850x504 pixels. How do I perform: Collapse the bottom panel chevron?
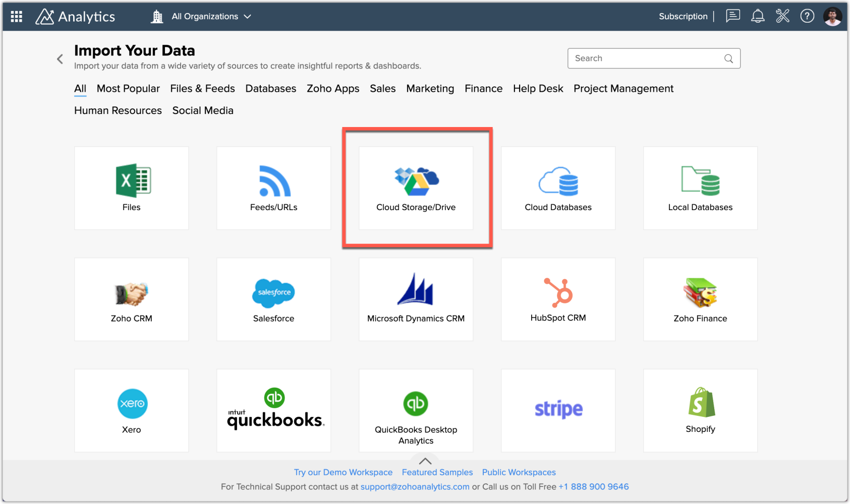425,460
